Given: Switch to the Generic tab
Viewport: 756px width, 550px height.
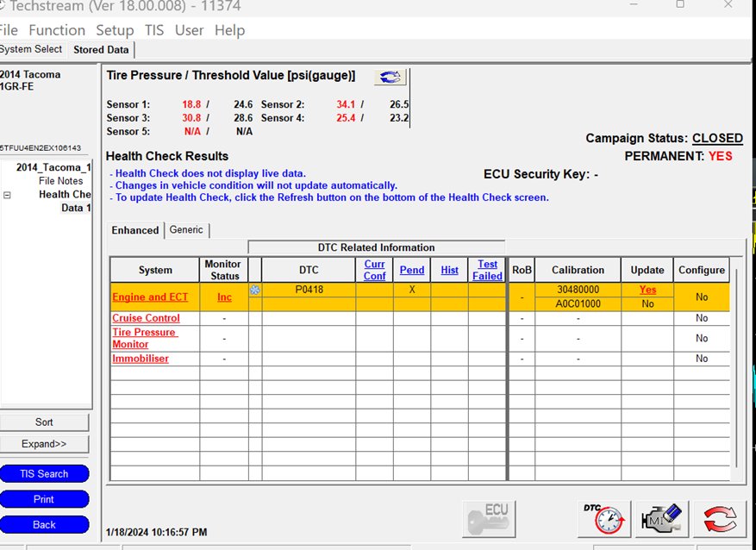Looking at the screenshot, I should [186, 230].
